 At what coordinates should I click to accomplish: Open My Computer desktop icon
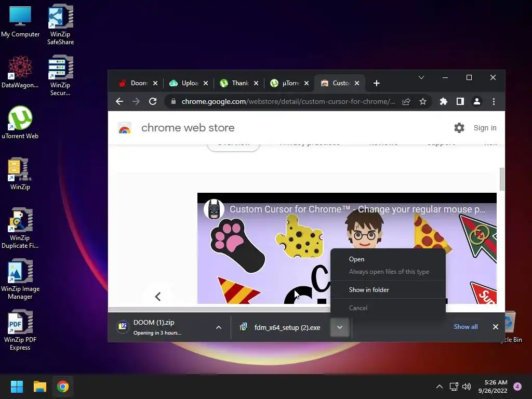[20, 21]
